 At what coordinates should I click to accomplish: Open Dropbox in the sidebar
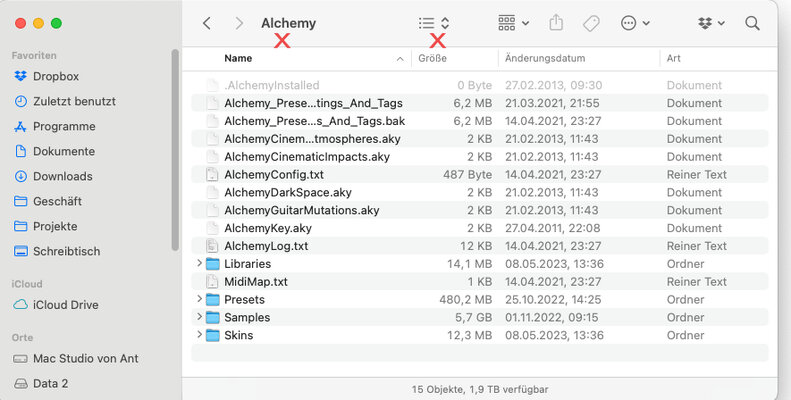[55, 76]
